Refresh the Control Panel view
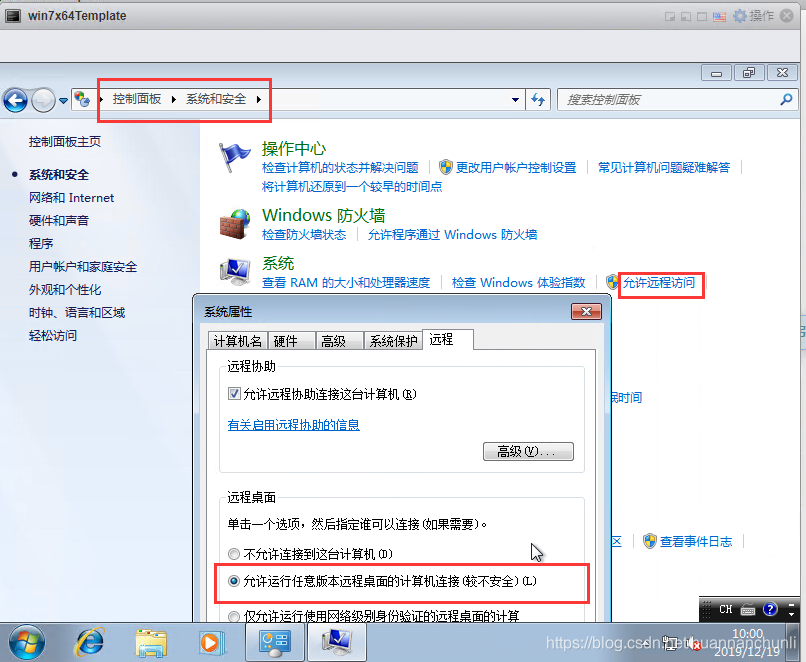Image resolution: width=806 pixels, height=662 pixels. (x=538, y=100)
